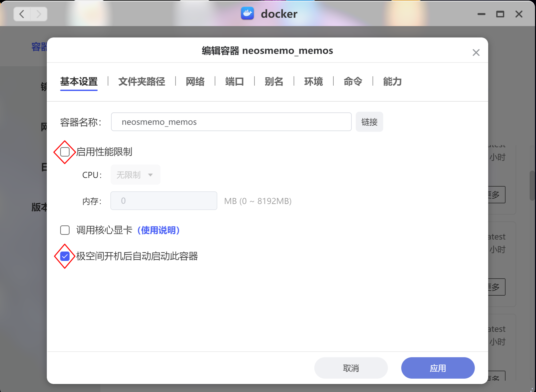536x392 pixels.
Task: Click the docker app icon in title bar
Action: pos(247,13)
